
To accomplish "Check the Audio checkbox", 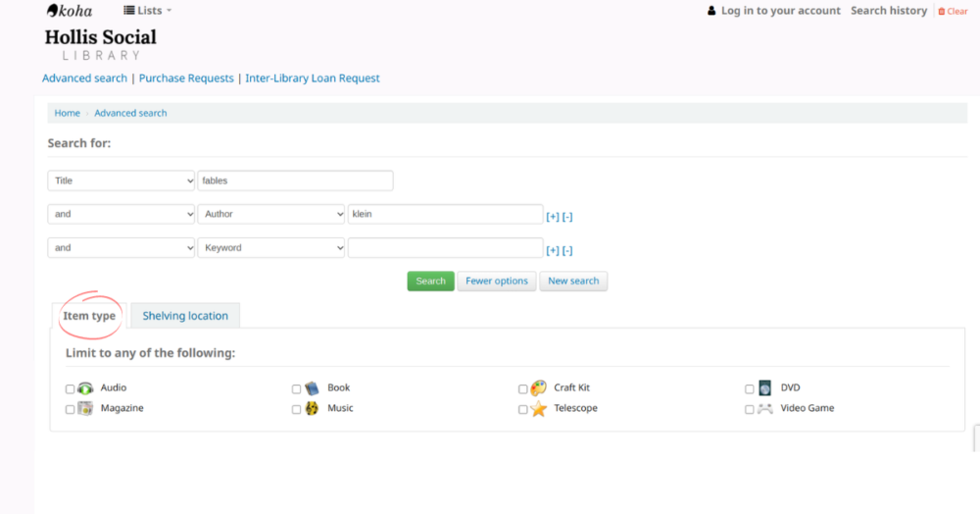I will coord(70,389).
